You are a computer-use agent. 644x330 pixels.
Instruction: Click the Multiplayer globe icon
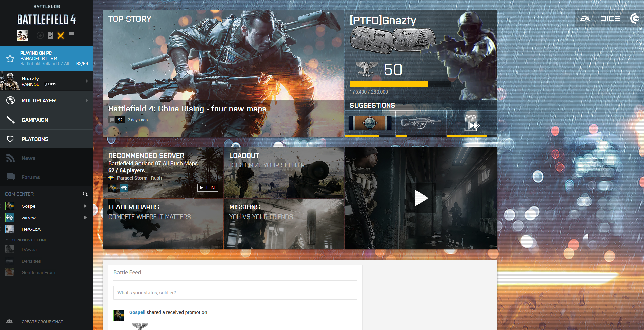point(10,100)
